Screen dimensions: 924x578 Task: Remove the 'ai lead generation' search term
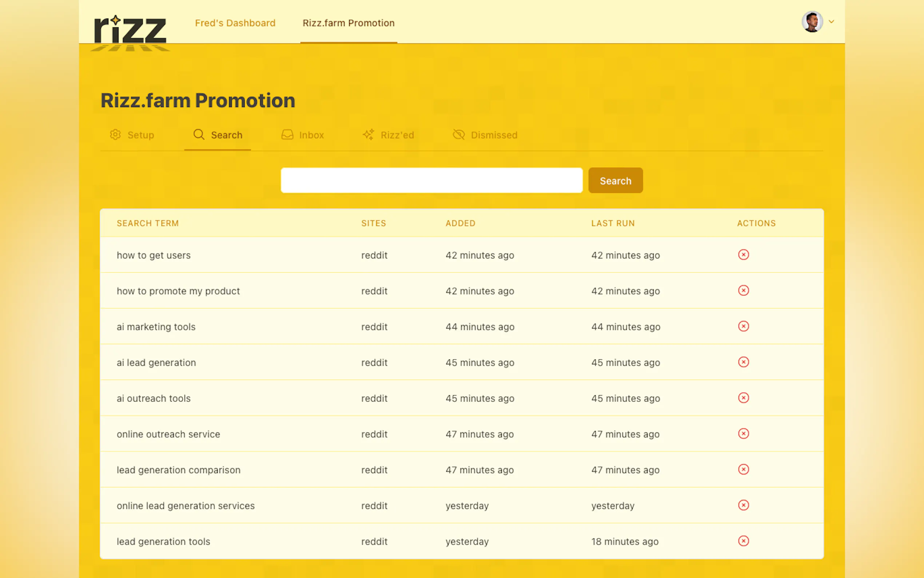[x=743, y=362]
